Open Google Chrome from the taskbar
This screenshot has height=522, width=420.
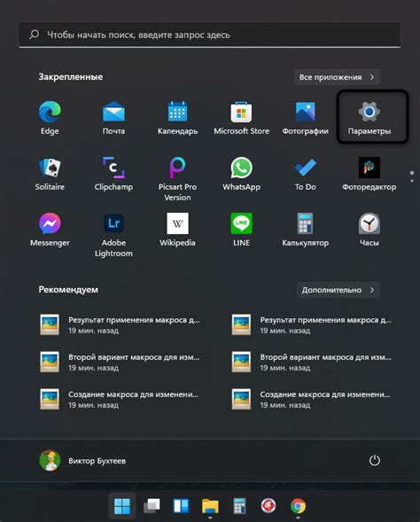[x=298, y=506]
